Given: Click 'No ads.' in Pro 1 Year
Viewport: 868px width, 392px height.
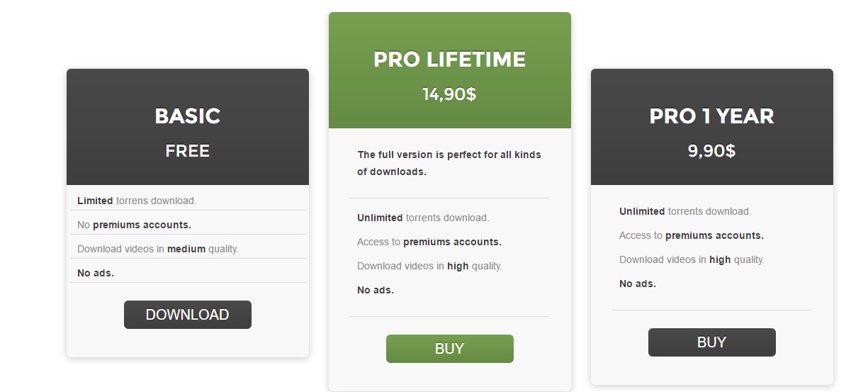Looking at the screenshot, I should pos(638,284).
